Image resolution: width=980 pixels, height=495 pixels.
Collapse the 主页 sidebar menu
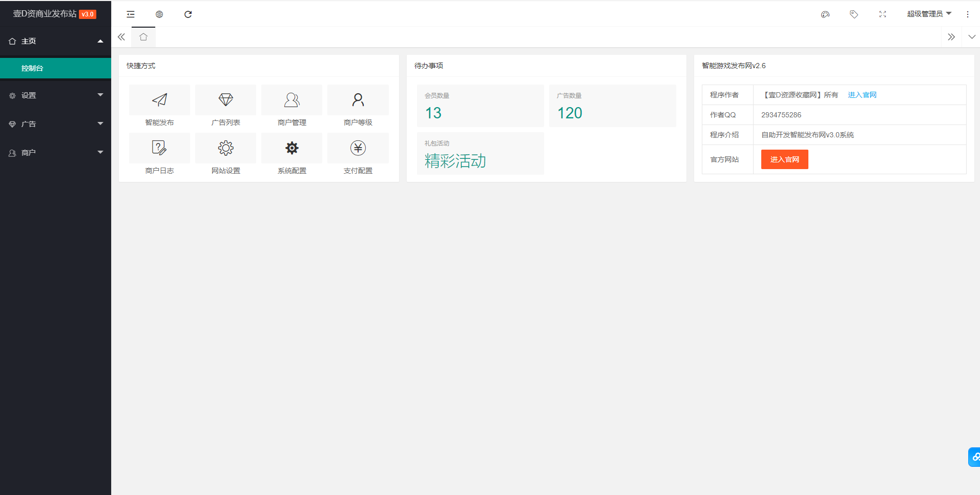click(55, 41)
